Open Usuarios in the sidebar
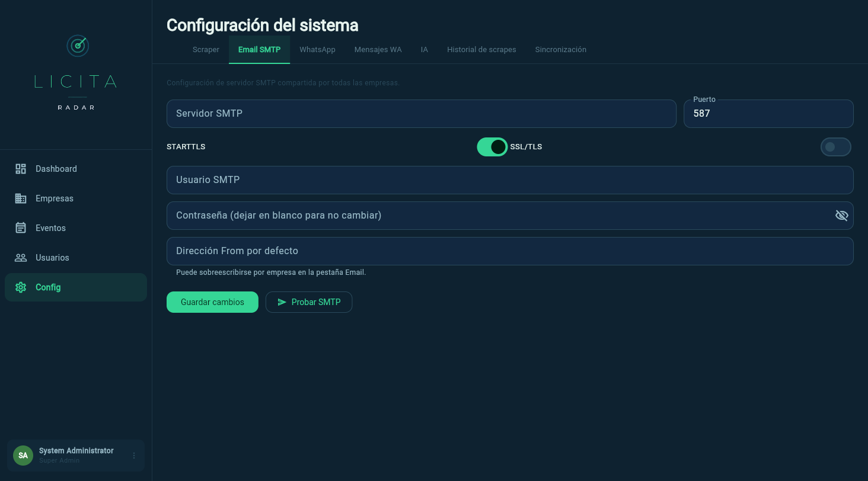Screen dimensions: 868x481 tap(76, 258)
